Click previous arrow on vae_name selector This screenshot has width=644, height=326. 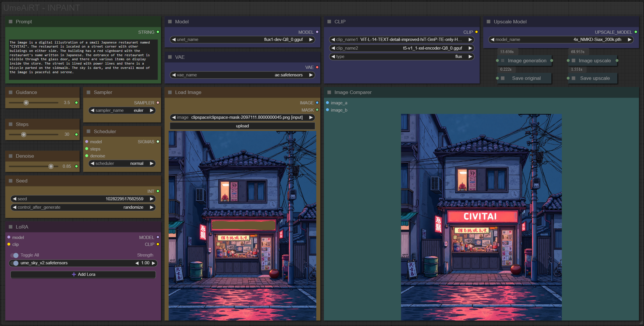(x=174, y=75)
